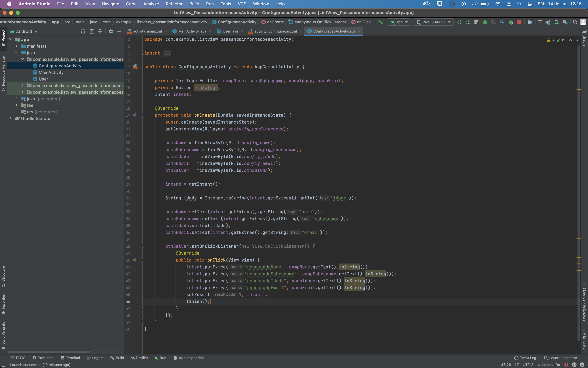Viewport: 588px width, 368px height.
Task: Click the Search Everywhere magnifier icon
Action: (575, 22)
